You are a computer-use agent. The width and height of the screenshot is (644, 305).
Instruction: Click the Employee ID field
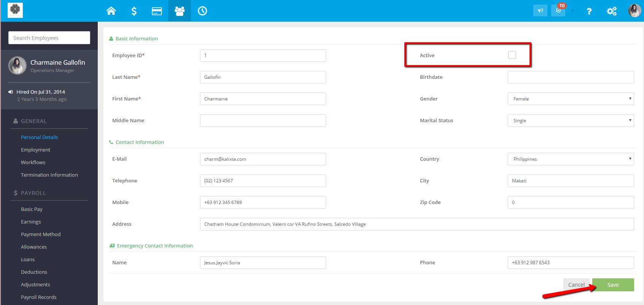pyautogui.click(x=263, y=56)
